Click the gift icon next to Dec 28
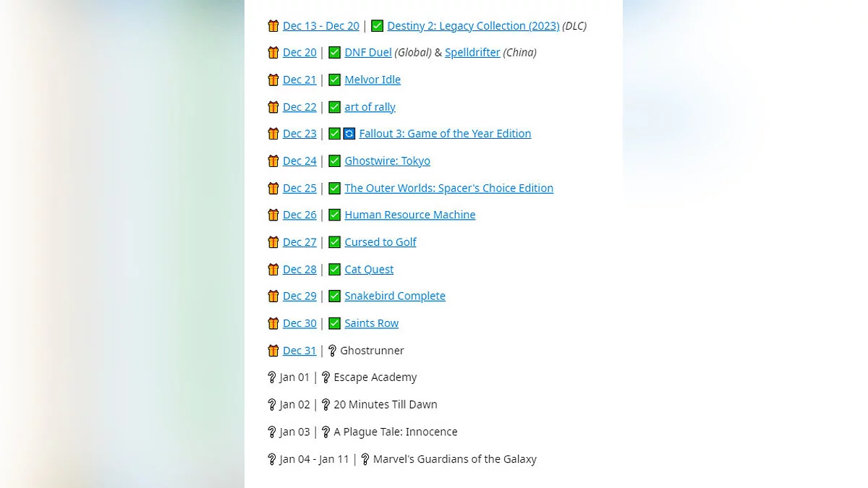This screenshot has width=868, height=488. click(273, 270)
